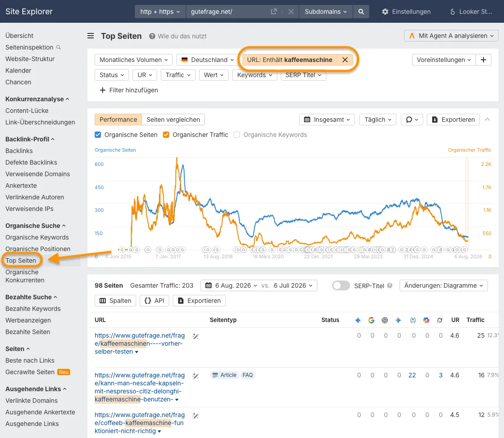Switch to Seiten vergleichen tab

(x=173, y=120)
